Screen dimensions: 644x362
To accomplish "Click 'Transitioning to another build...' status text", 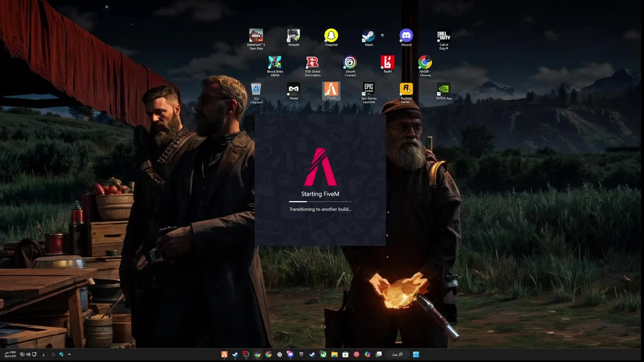I will [320, 209].
